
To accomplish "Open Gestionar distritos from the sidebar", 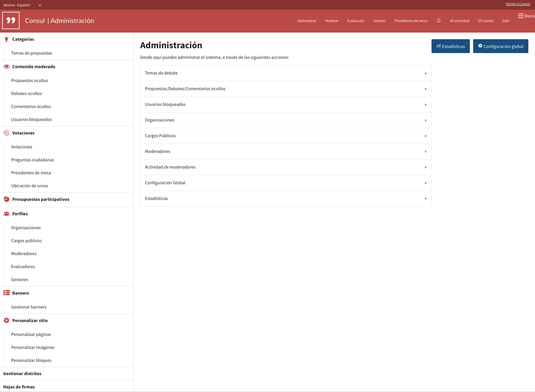I will pos(22,373).
